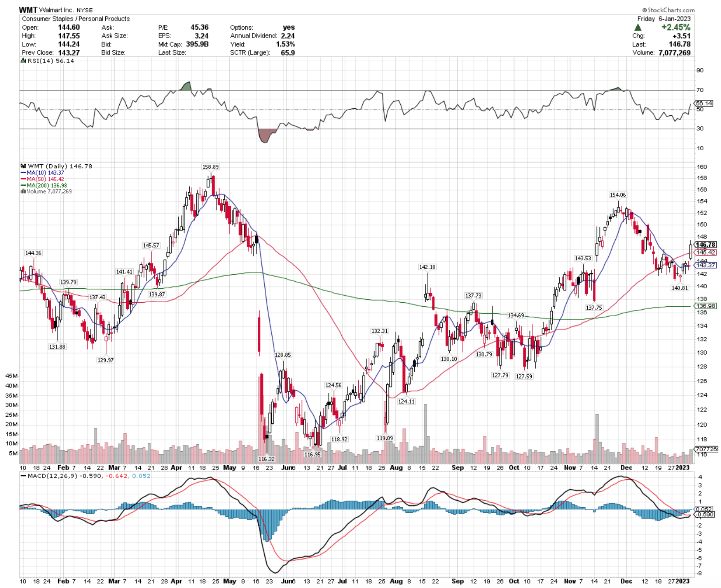Click the 143.53 price label
Screen dimensions: 721x588
583,259
